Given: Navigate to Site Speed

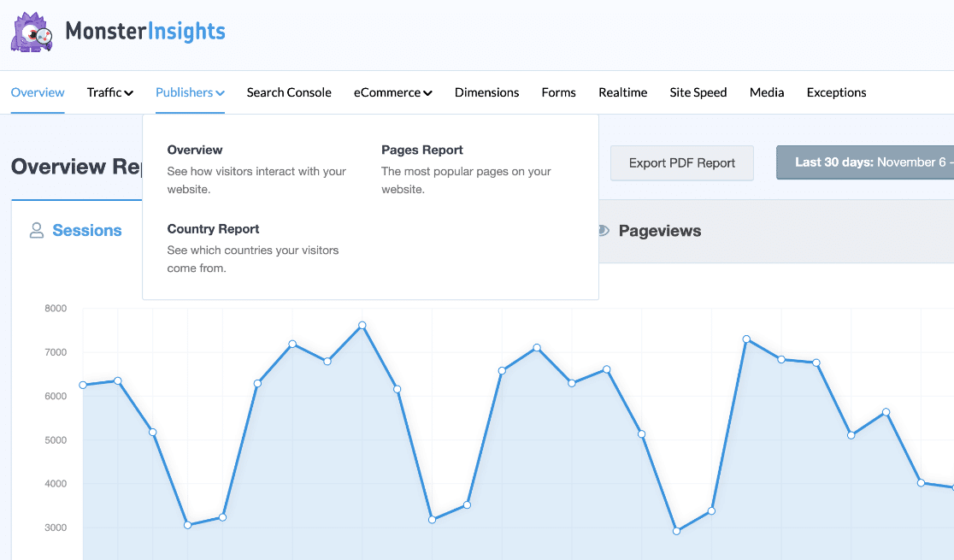Looking at the screenshot, I should pyautogui.click(x=698, y=91).
